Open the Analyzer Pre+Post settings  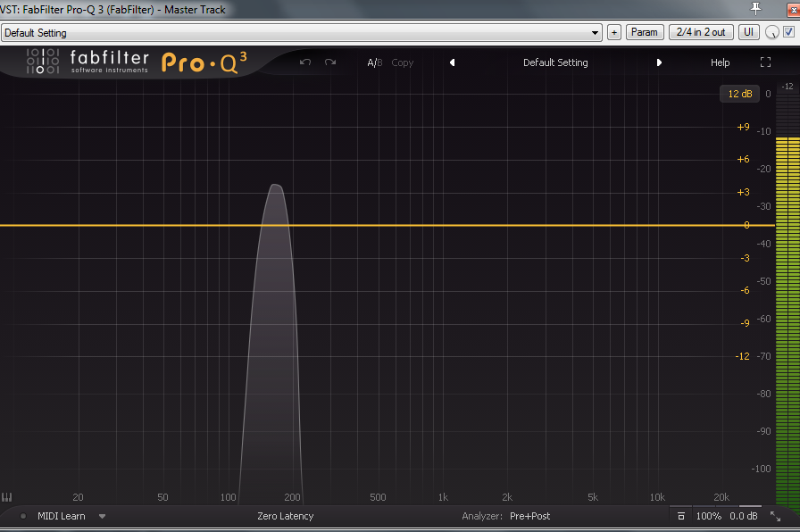tap(529, 516)
